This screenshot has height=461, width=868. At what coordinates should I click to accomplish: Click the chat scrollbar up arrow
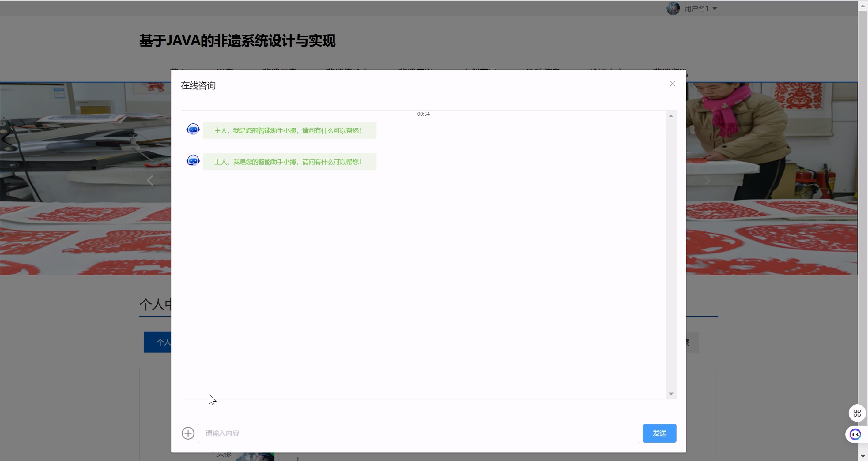pyautogui.click(x=671, y=116)
